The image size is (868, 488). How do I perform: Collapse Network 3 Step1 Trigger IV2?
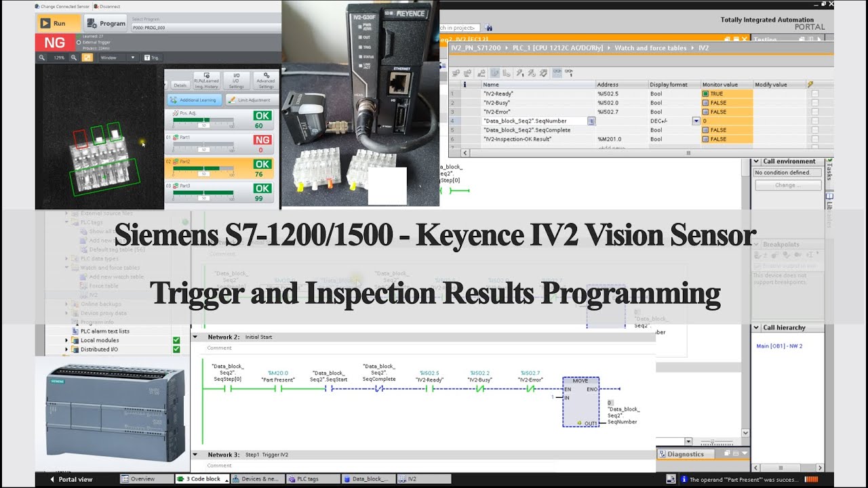pyautogui.click(x=195, y=455)
